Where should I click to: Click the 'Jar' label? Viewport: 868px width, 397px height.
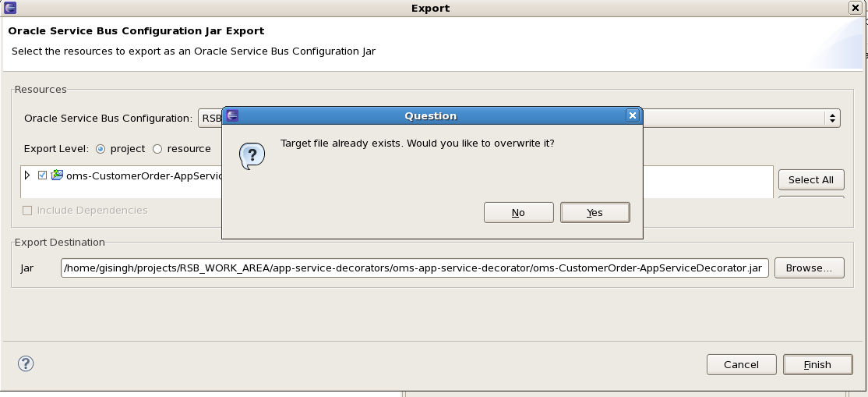point(27,268)
